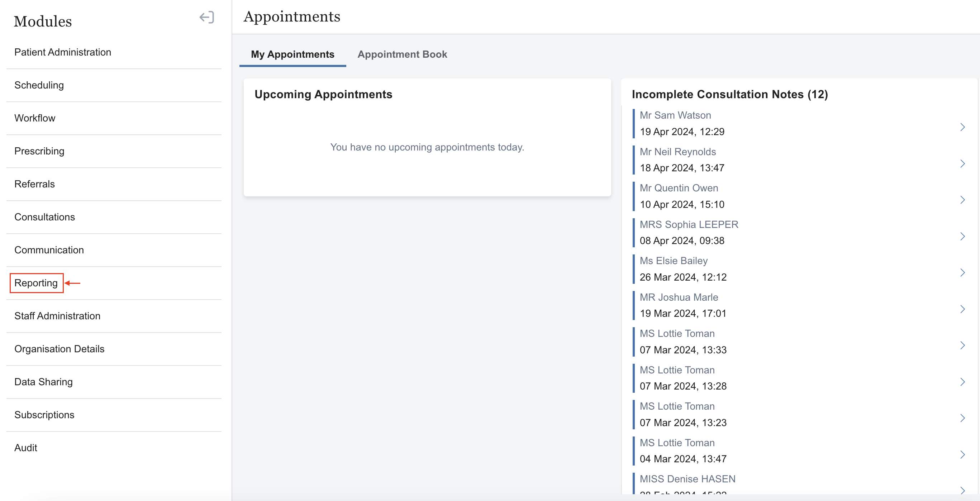Open the MISS Denise HASEN note
980x501 pixels.
pos(687,478)
